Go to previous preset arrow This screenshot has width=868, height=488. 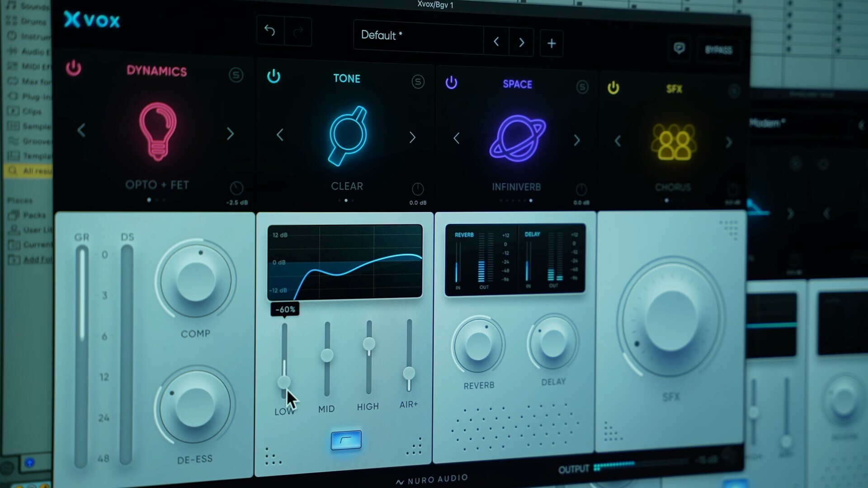click(x=496, y=42)
